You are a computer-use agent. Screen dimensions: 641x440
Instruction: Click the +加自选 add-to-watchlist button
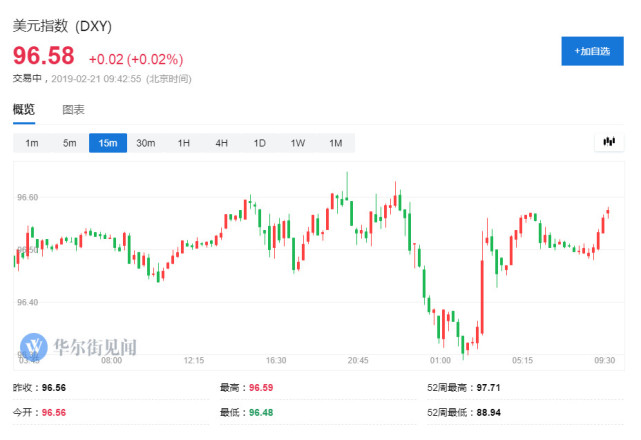(592, 51)
